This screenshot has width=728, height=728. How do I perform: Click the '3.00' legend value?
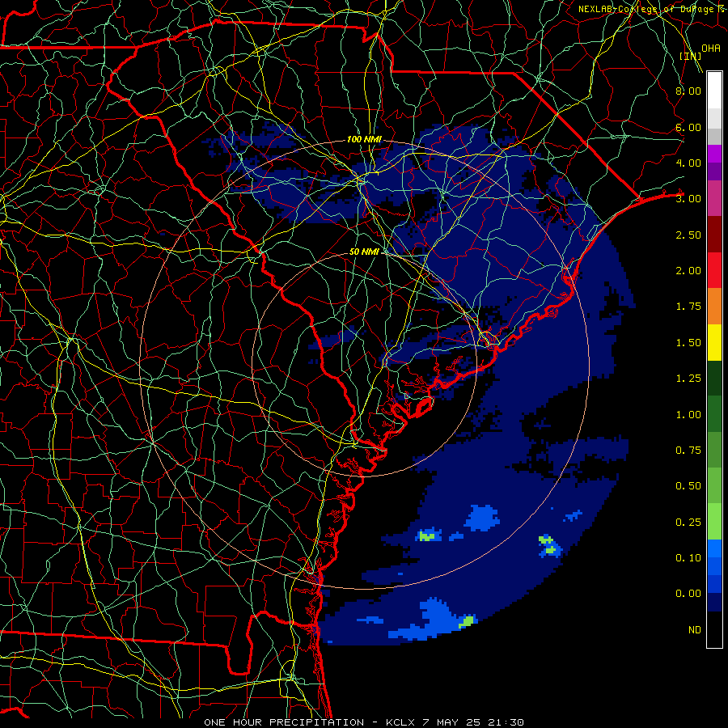coord(688,199)
